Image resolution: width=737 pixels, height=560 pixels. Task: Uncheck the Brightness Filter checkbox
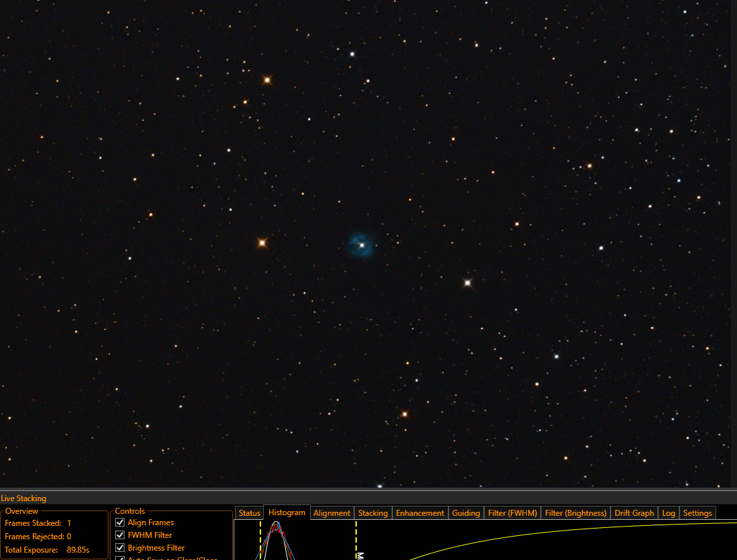tap(120, 548)
